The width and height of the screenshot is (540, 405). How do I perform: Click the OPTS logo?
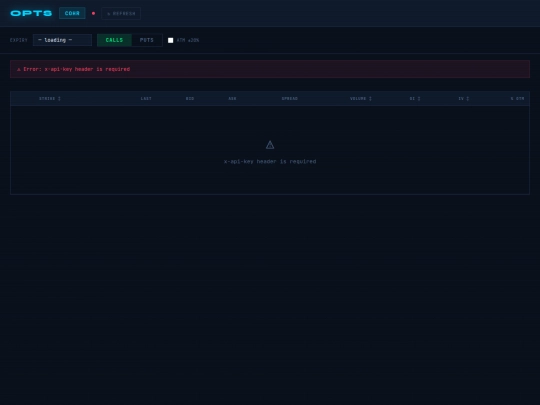point(31,13)
